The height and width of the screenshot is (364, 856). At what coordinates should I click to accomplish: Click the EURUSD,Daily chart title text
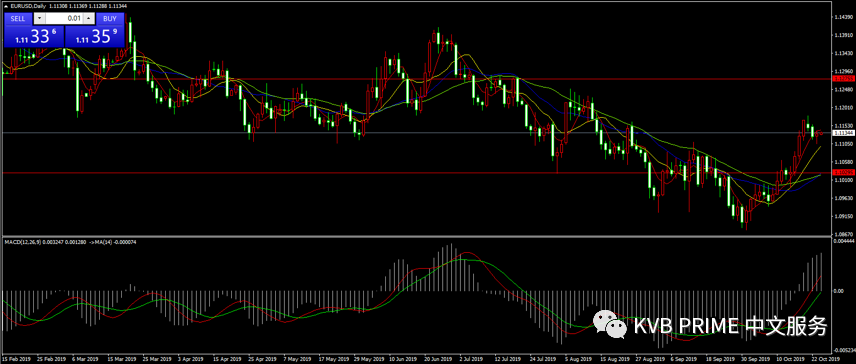tap(28, 5)
